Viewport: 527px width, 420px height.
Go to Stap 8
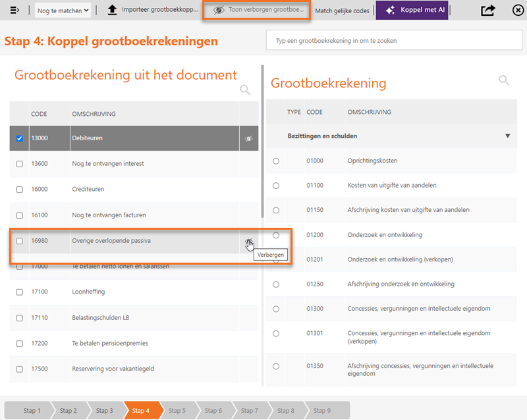click(286, 410)
